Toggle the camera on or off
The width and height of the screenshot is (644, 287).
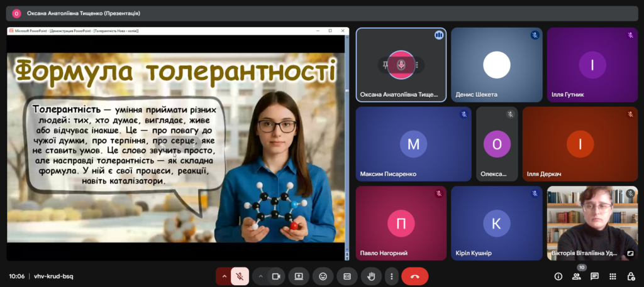pos(275,276)
